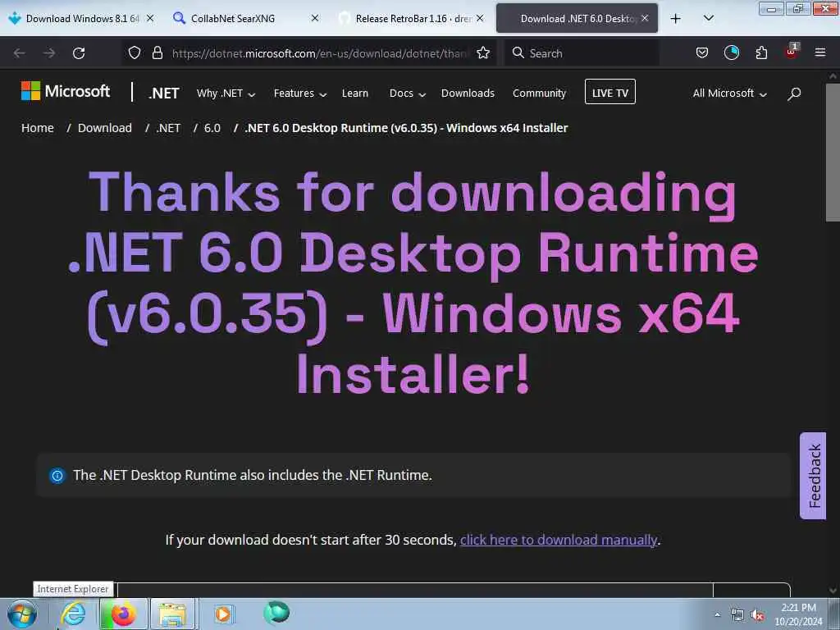The height and width of the screenshot is (630, 840).
Task: Expand the list all tabs chevron
Action: pos(708,19)
